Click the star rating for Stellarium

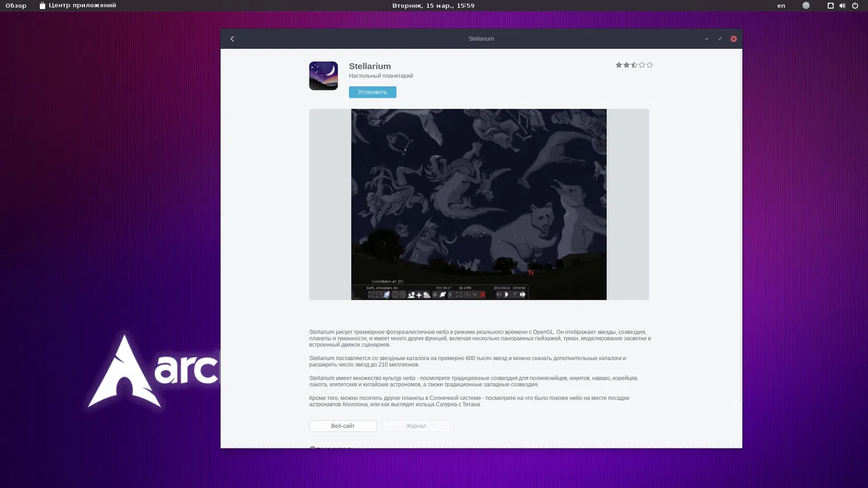[634, 65]
